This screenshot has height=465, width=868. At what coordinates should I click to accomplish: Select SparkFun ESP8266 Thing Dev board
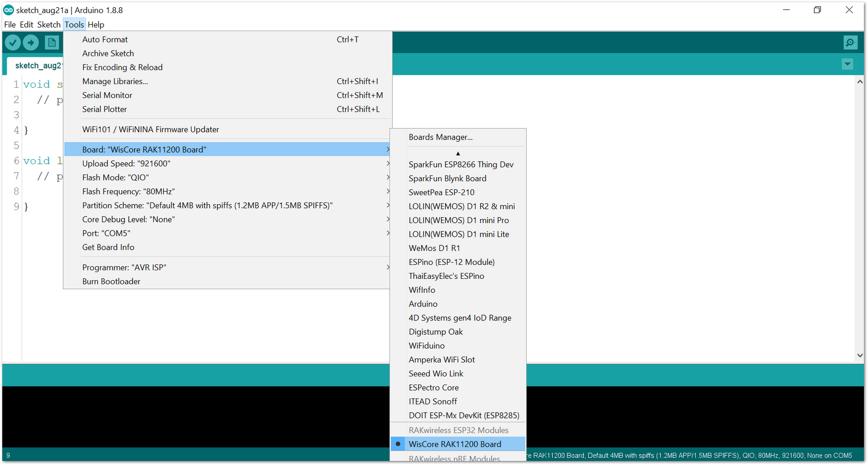[458, 165]
